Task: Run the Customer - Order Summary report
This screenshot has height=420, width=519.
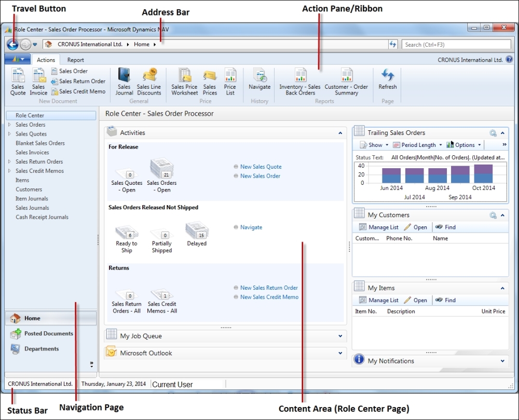Action: [346, 82]
